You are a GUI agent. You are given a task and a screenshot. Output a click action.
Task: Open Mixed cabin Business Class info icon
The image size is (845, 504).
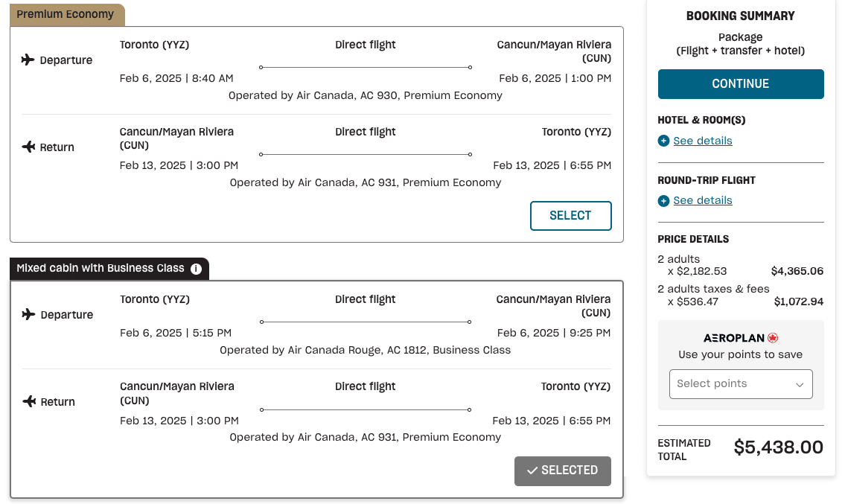196,269
